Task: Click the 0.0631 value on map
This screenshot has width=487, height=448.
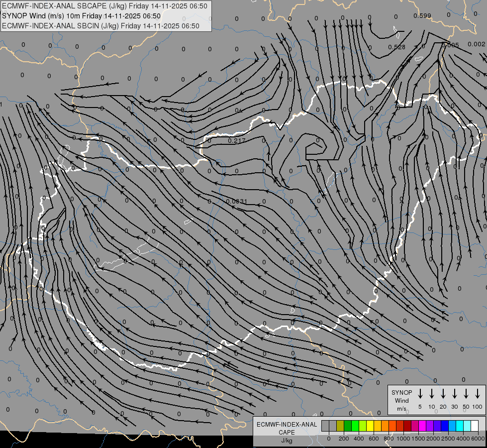Action: (x=237, y=202)
